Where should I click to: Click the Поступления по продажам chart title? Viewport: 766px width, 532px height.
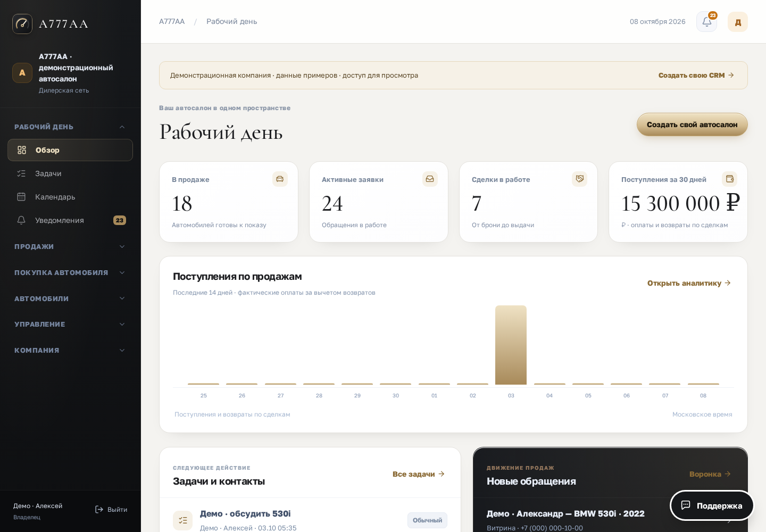(237, 277)
